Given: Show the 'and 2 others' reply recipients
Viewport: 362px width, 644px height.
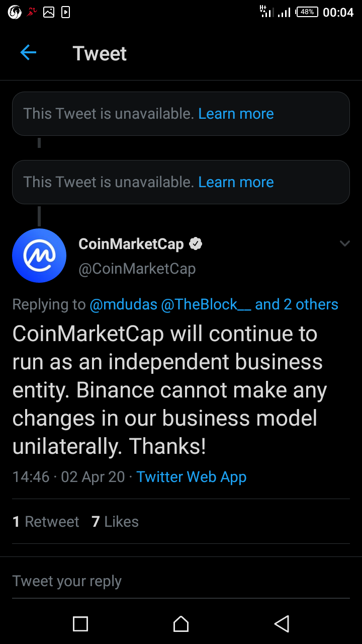Looking at the screenshot, I should (x=297, y=304).
